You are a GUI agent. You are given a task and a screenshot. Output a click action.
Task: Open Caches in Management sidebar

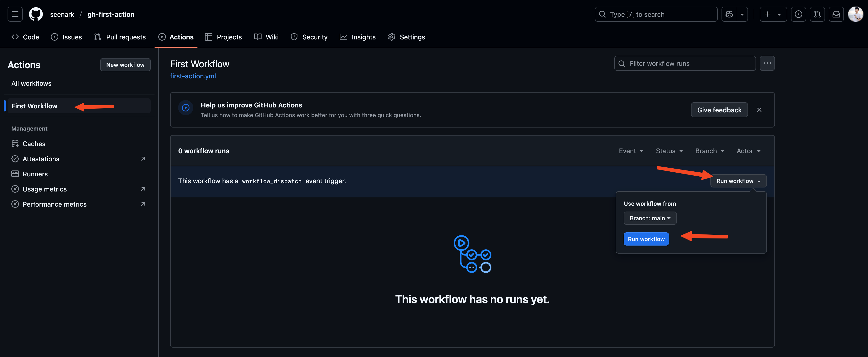tap(34, 144)
